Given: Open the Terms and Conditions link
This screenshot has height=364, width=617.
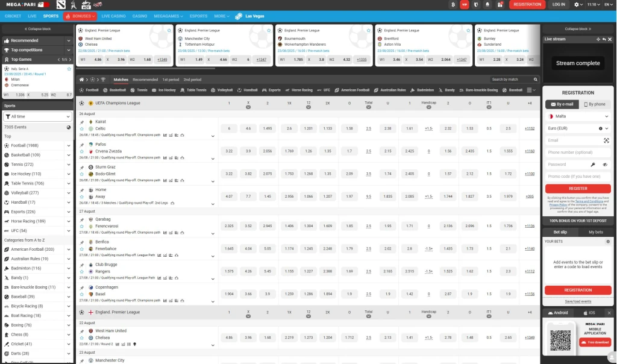Looking at the screenshot, I should 589,201.
